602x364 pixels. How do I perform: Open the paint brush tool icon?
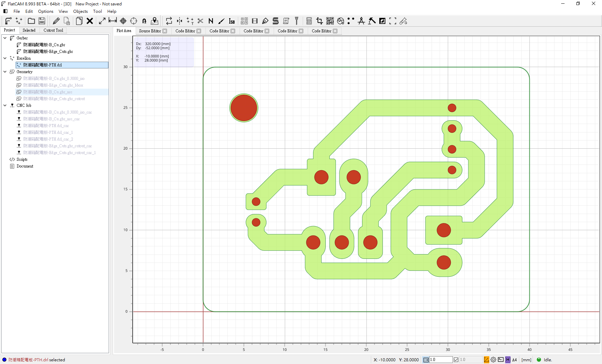221,21
